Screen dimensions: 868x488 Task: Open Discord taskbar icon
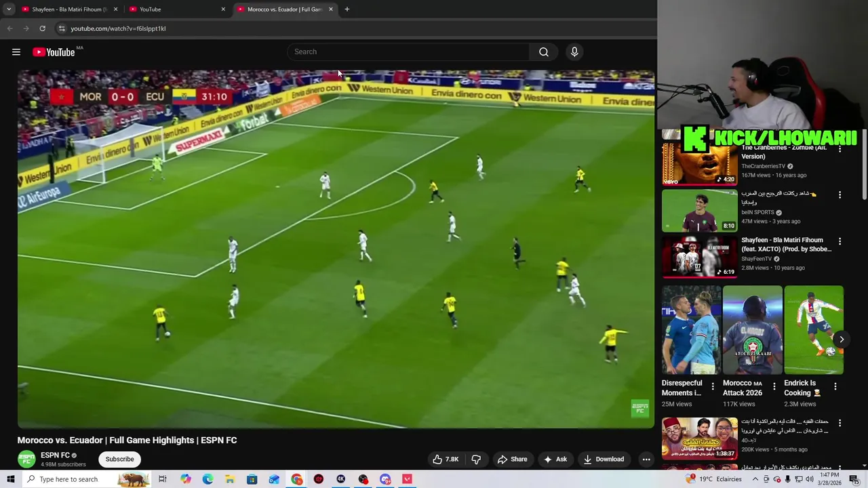click(x=385, y=479)
